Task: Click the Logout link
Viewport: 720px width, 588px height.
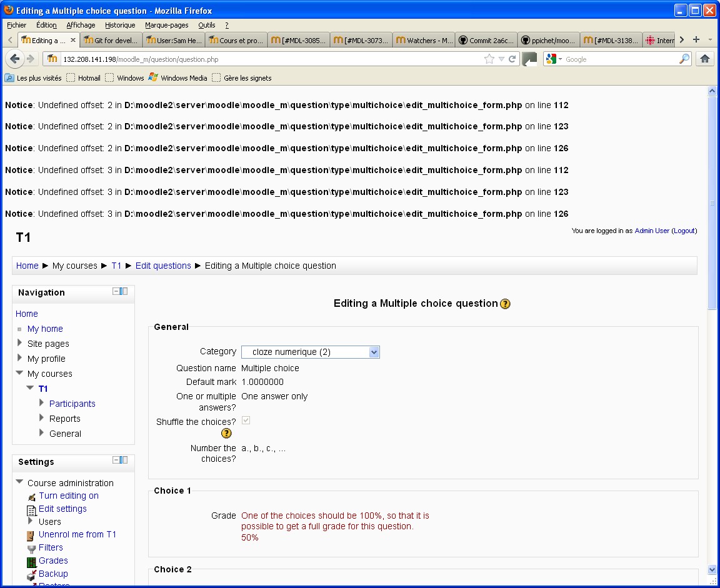Action: [x=684, y=231]
